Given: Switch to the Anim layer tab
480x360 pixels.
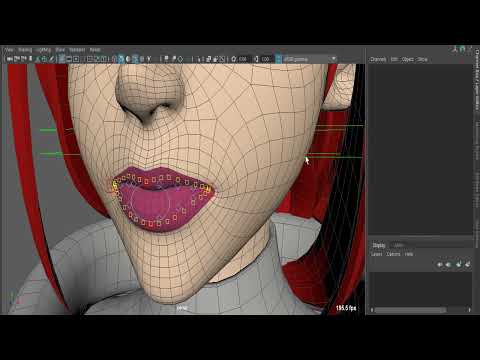Looking at the screenshot, I should (398, 245).
